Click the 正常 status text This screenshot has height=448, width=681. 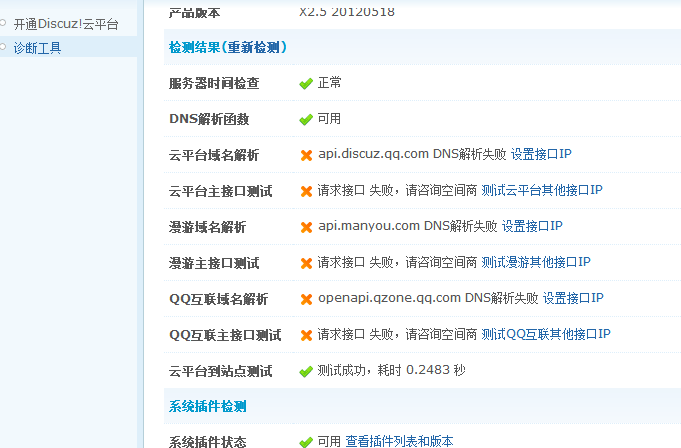(330, 82)
